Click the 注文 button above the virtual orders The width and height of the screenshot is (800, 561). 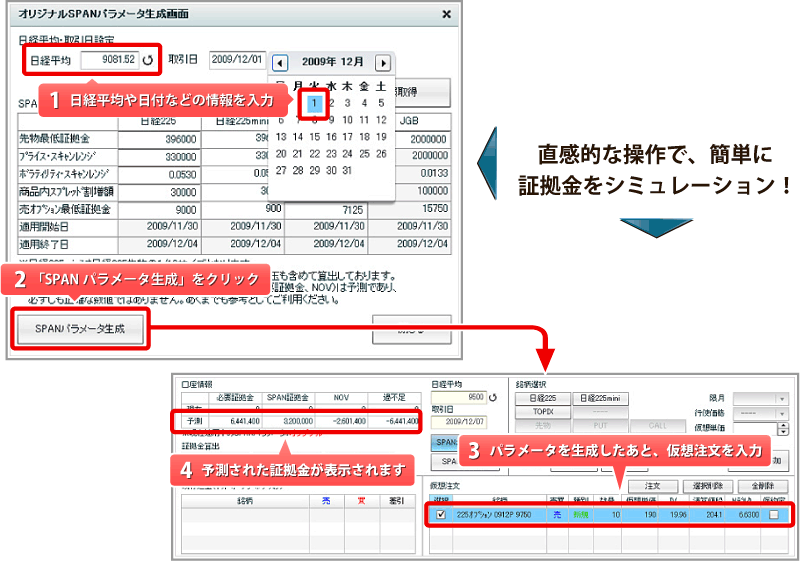pos(653,486)
